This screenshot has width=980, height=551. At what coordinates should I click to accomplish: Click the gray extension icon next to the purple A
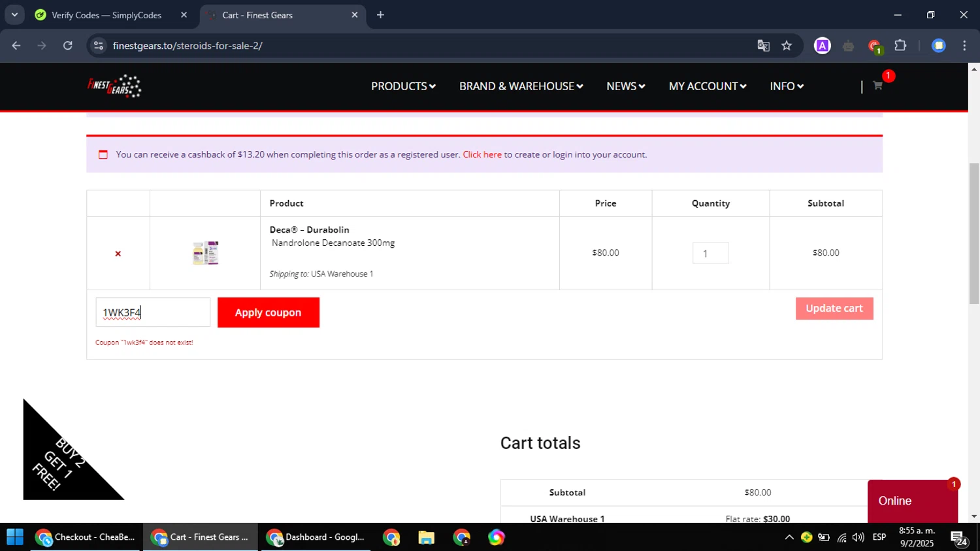(x=848, y=46)
